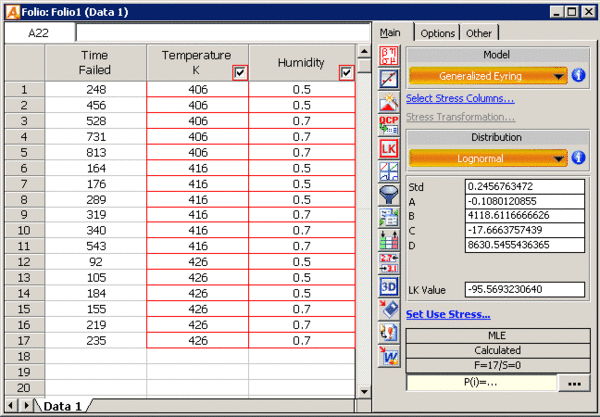Click the Calculate parameters icon

[389, 56]
